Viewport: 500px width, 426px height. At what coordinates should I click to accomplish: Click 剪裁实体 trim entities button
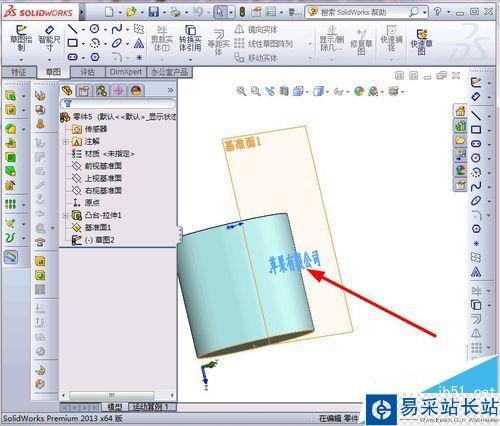pos(162,38)
